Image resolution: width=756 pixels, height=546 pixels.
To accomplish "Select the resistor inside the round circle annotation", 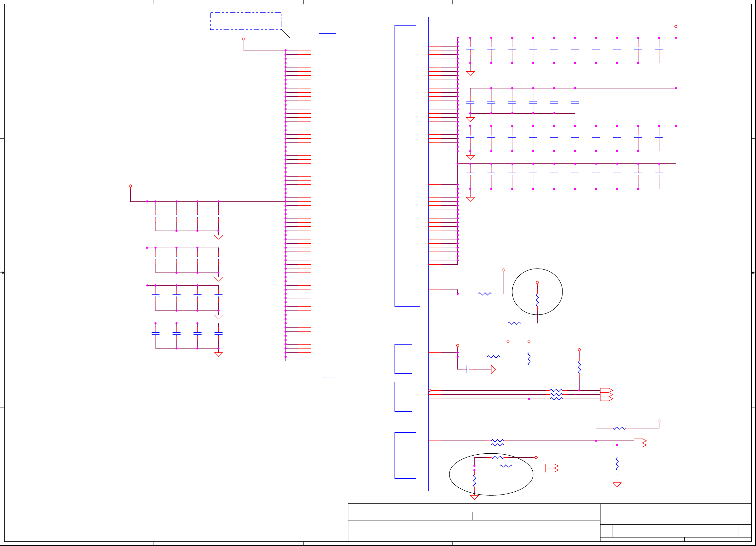I will (537, 300).
